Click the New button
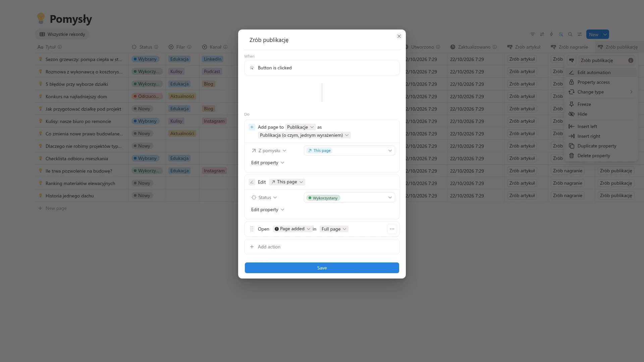The height and width of the screenshot is (362, 644). tap(593, 34)
